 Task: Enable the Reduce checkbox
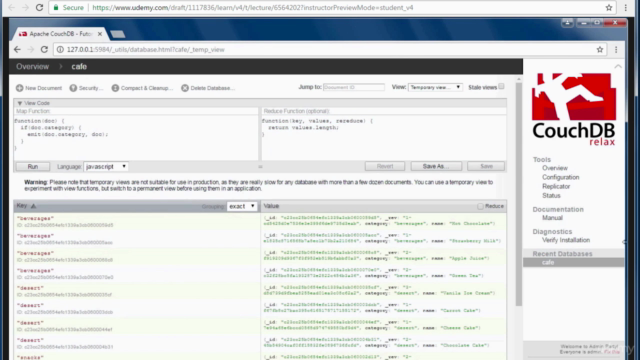(x=480, y=206)
